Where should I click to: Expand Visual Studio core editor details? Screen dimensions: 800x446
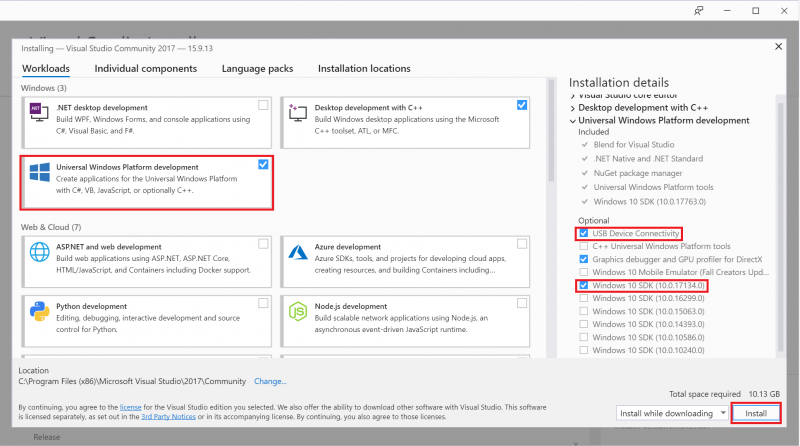coord(572,96)
